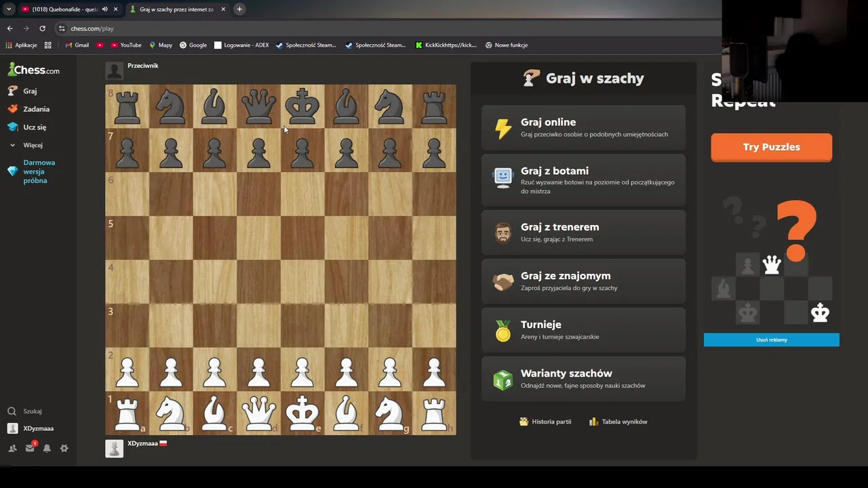Select the white queen on d1

click(258, 413)
